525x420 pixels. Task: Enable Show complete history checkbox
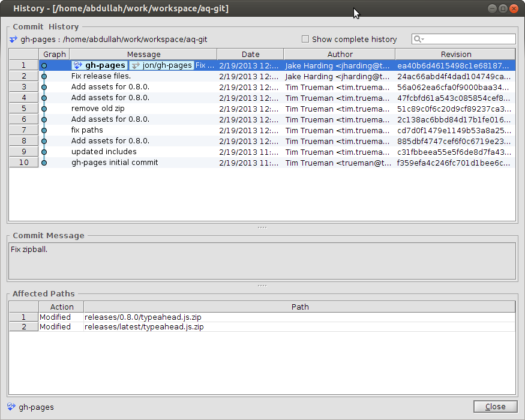[305, 39]
